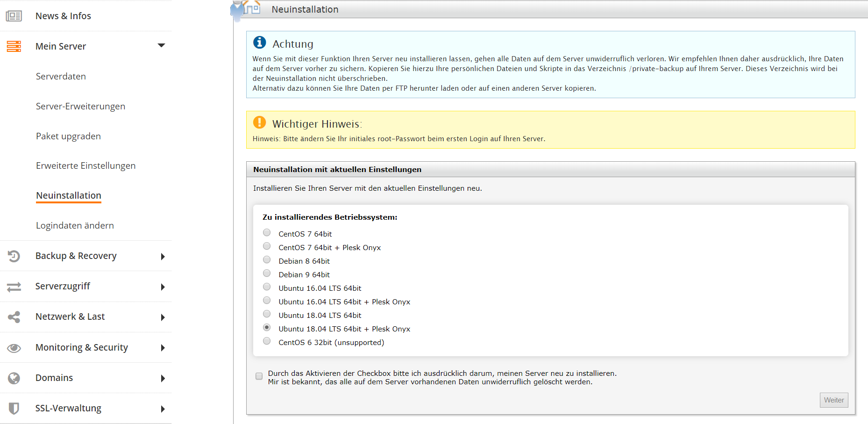Select the CentOS 7 64bit radio option

click(x=267, y=233)
